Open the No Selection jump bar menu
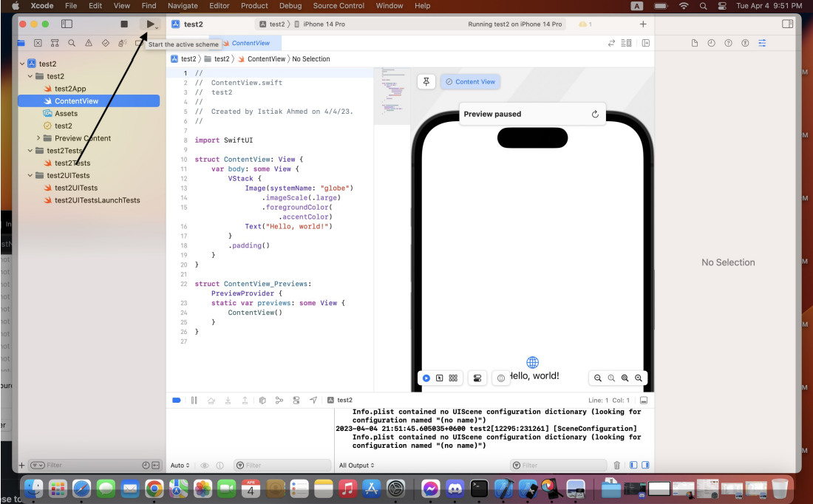Screen dimensions: 813x504 [311, 59]
